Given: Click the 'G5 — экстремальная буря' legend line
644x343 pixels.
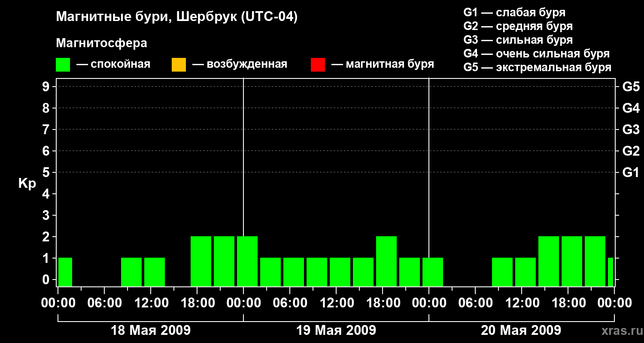Looking at the screenshot, I should pos(538,67).
